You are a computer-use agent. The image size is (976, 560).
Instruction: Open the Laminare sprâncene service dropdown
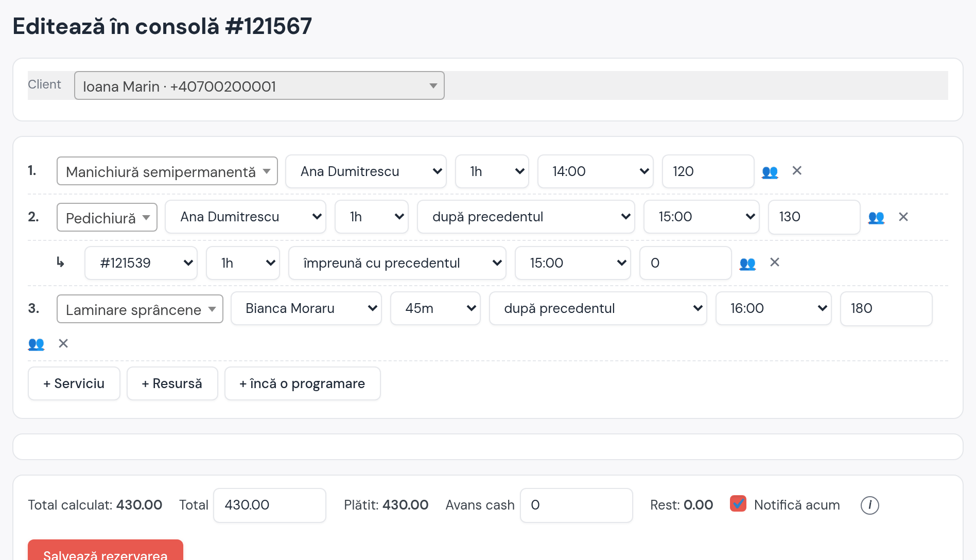[140, 309]
